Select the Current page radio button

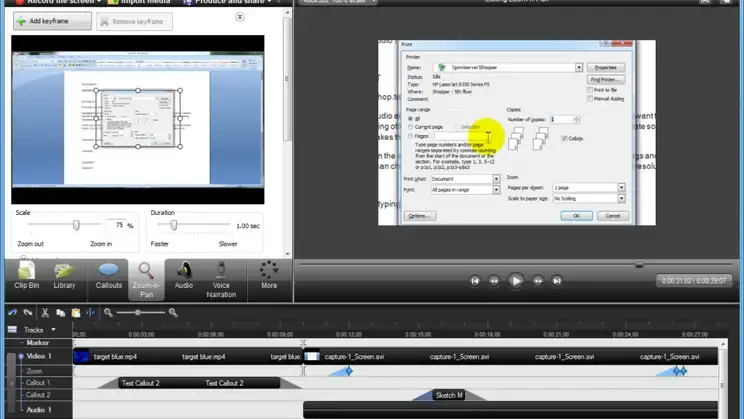click(x=410, y=127)
